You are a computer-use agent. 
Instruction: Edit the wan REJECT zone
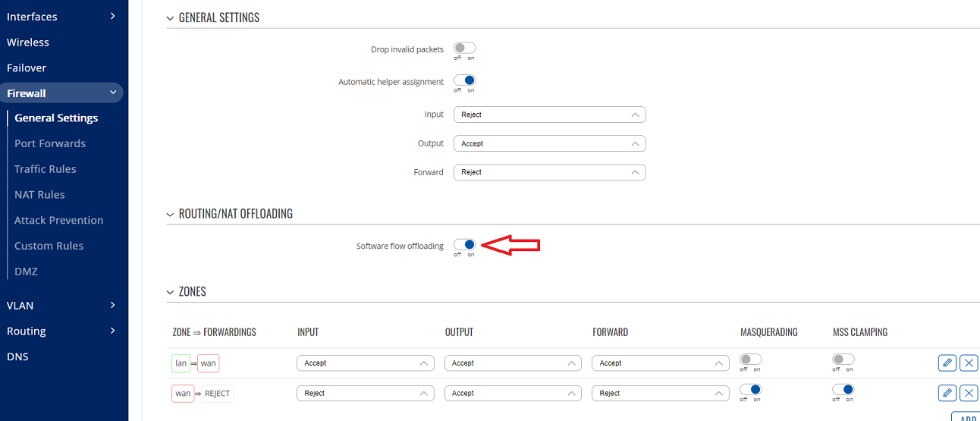[x=947, y=393]
